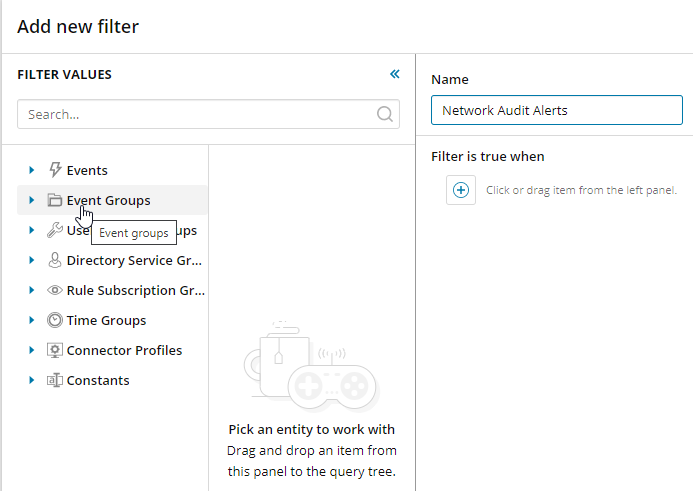
Task: Expand the Connector Profiles node arrow
Action: (32, 350)
